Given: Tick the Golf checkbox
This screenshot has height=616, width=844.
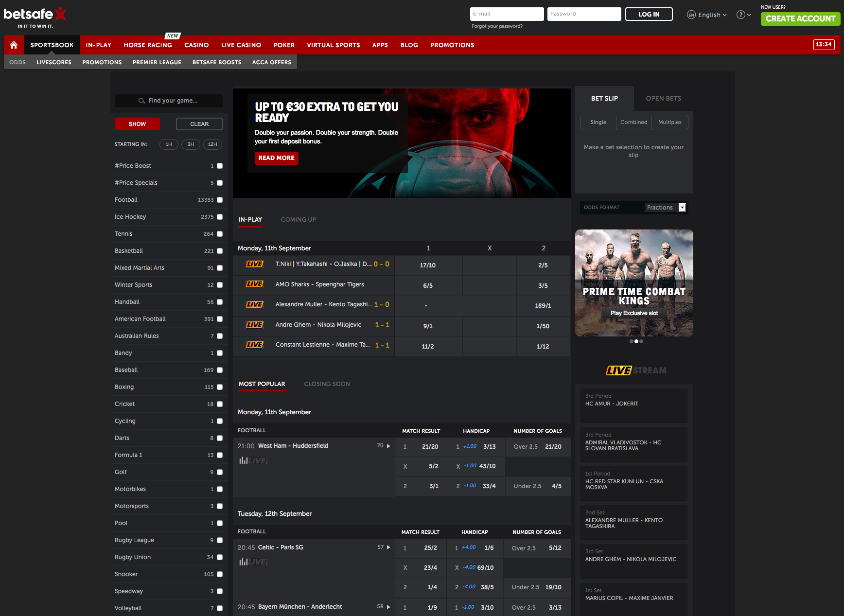Looking at the screenshot, I should click(x=220, y=472).
